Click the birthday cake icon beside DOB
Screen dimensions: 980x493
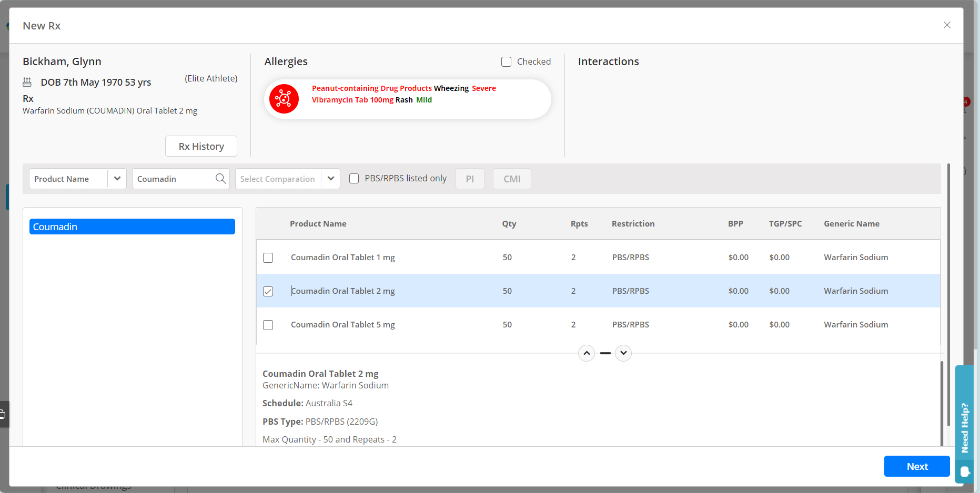27,83
